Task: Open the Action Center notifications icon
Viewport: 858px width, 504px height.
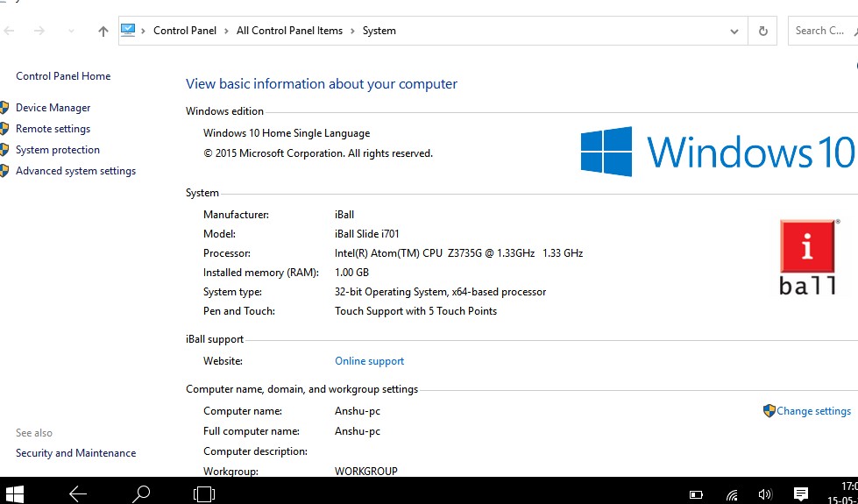Action: [x=800, y=494]
